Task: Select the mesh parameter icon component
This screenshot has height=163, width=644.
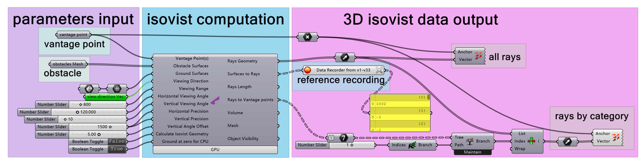Action: 117,88
